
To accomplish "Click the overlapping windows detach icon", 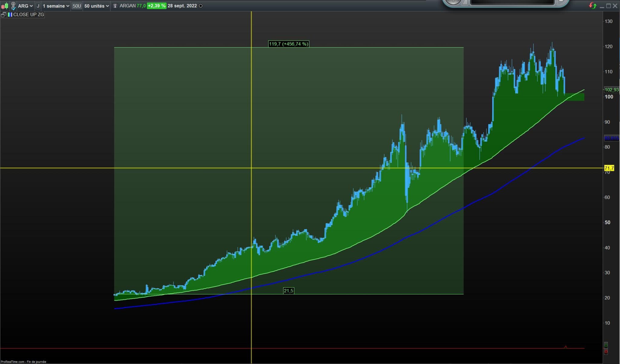I will click(3, 15).
